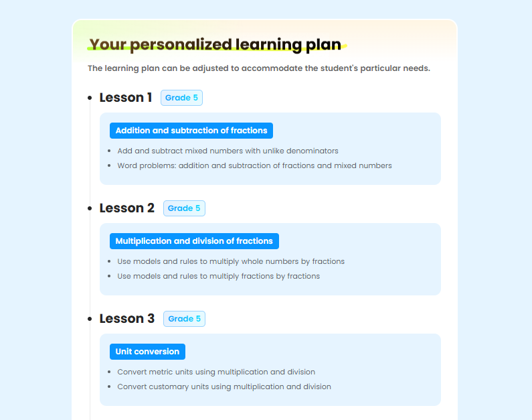Click the Lesson 1 heading
This screenshot has height=420, width=532.
click(126, 98)
